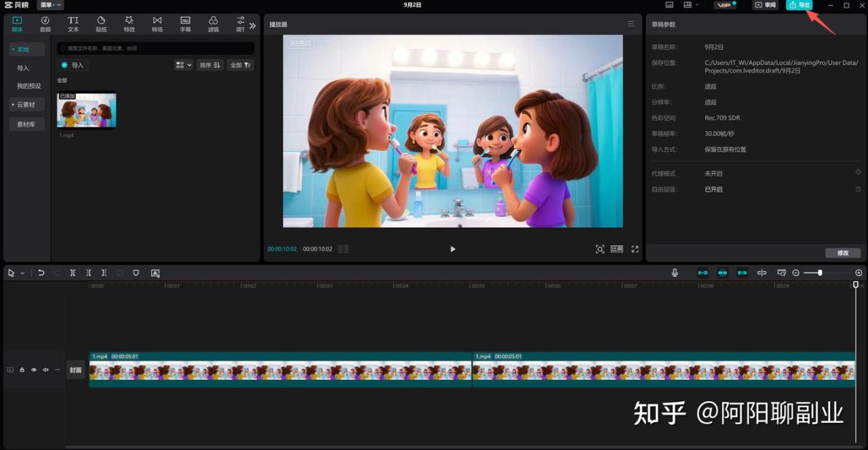Open the 菜单 dropdown in title bar
The width and height of the screenshot is (868, 450).
pyautogui.click(x=50, y=5)
